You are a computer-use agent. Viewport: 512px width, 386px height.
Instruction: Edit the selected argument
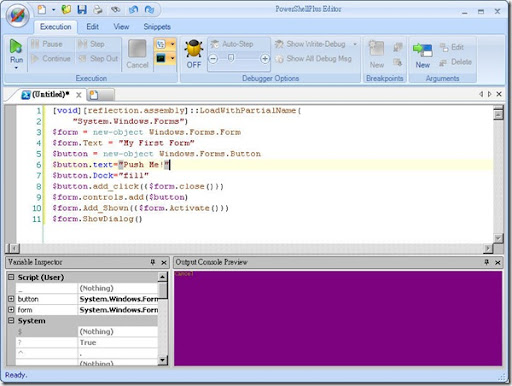[x=452, y=47]
